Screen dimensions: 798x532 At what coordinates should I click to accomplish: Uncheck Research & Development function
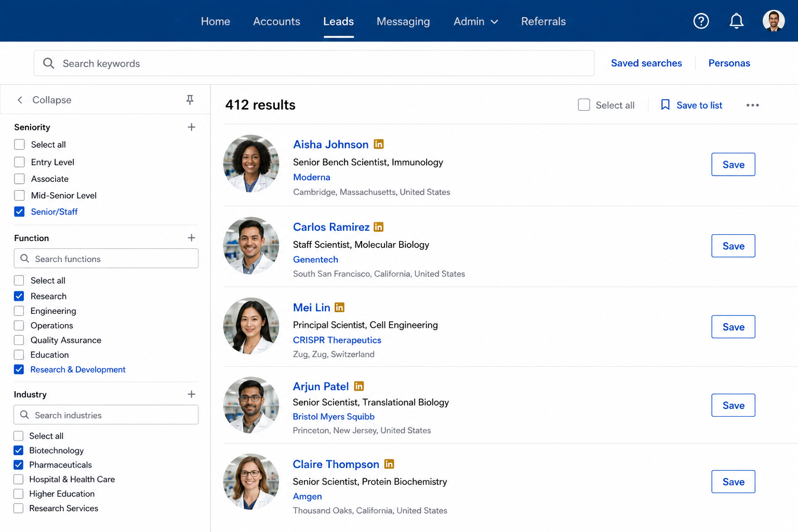pos(19,369)
